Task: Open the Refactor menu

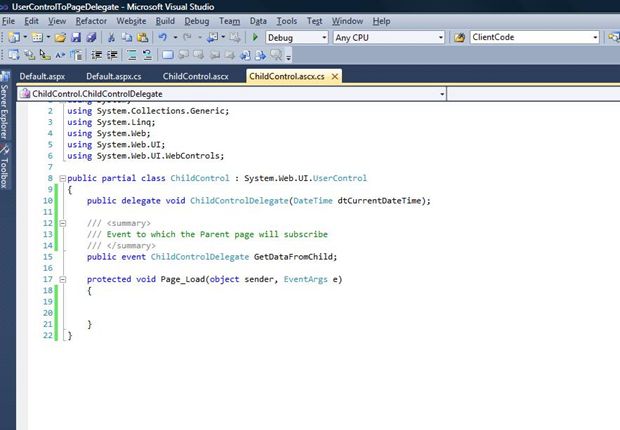Action: coord(92,20)
